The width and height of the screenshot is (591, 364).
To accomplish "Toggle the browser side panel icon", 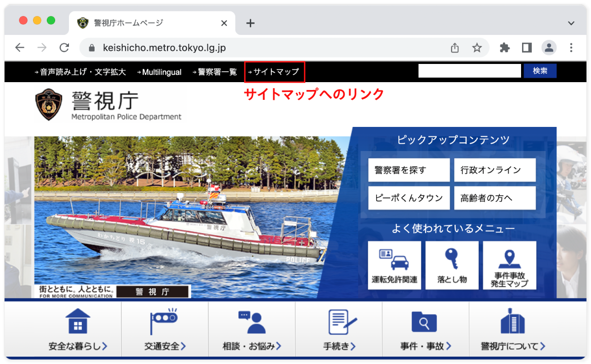I will click(x=526, y=48).
